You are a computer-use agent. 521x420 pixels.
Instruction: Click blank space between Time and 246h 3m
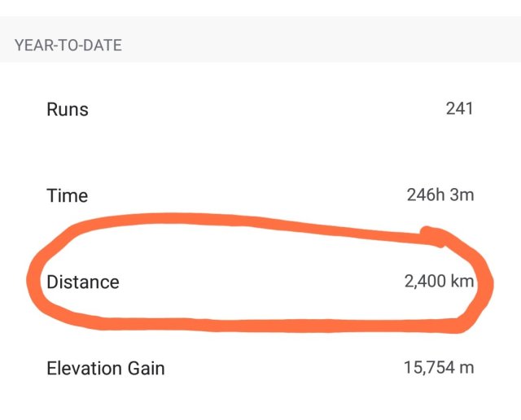tap(244, 195)
